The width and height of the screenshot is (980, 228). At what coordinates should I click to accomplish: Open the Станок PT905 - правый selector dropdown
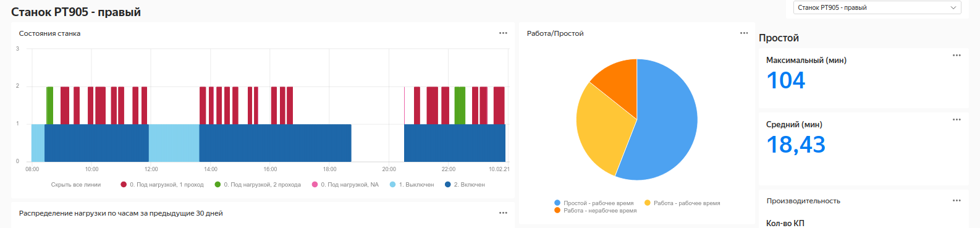coord(877,7)
